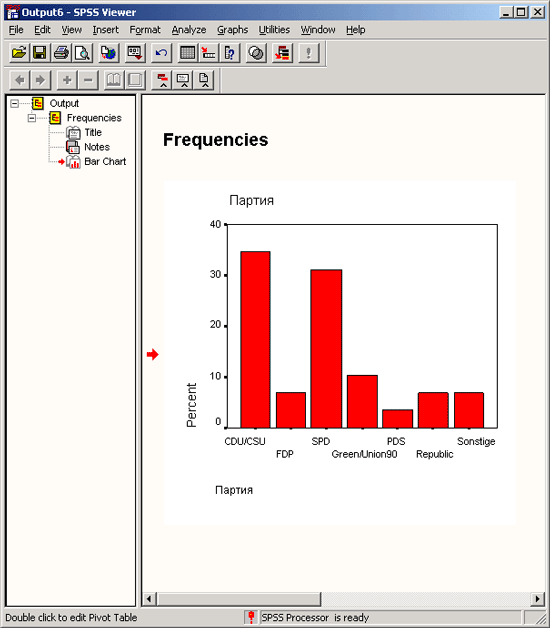
Task: Click the Print toolbar icon
Action: 61,53
